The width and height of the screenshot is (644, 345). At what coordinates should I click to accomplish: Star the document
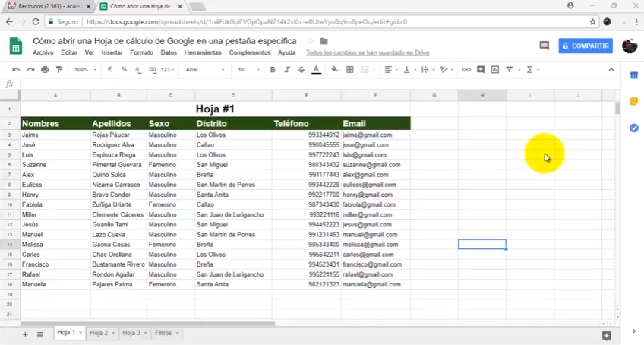tap(311, 41)
